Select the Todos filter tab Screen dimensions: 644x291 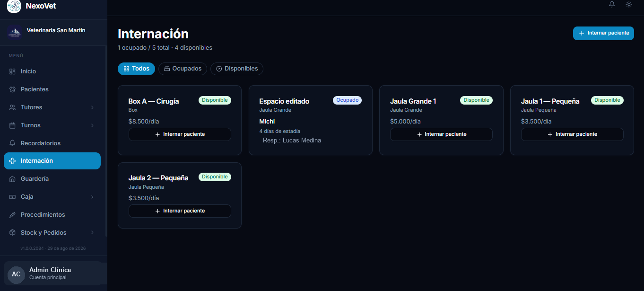pos(136,69)
